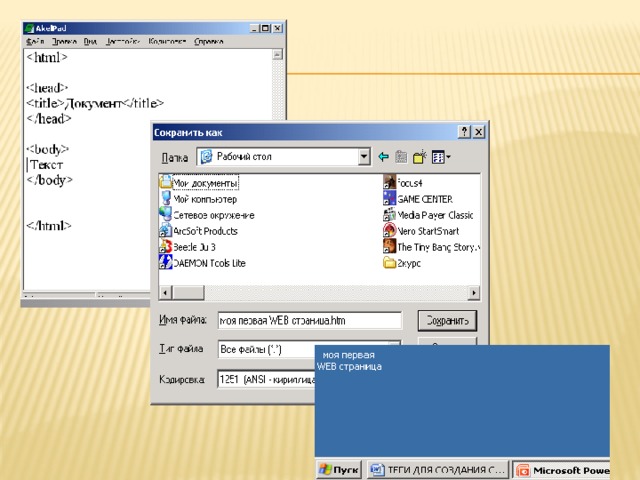Click the up one level folder icon
The image size is (640, 480).
coord(401,157)
